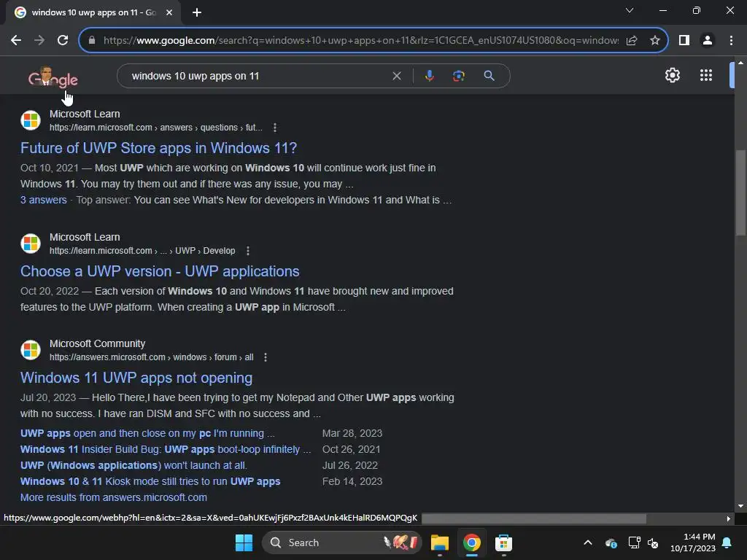
Task: Click the Google logo
Action: point(53,77)
